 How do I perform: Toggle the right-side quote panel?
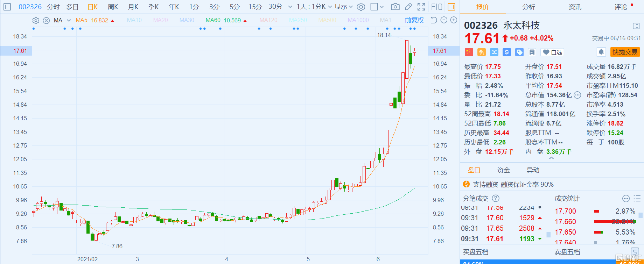[451, 7]
